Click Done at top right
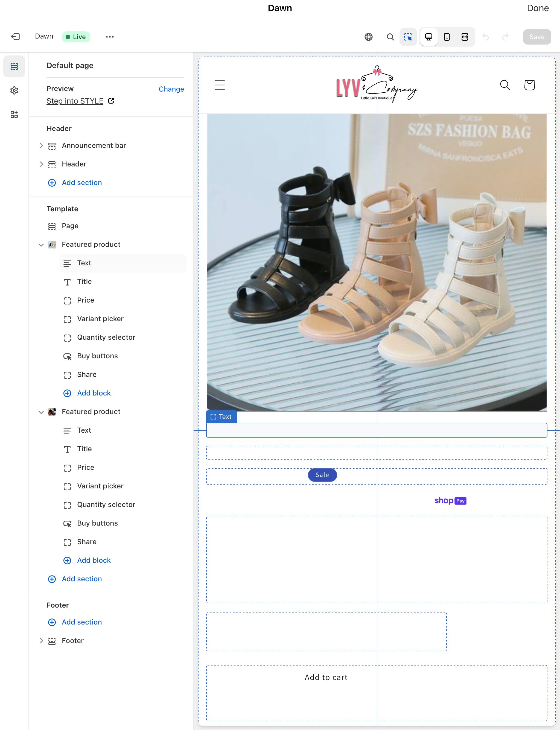This screenshot has width=560, height=730. pos(537,8)
